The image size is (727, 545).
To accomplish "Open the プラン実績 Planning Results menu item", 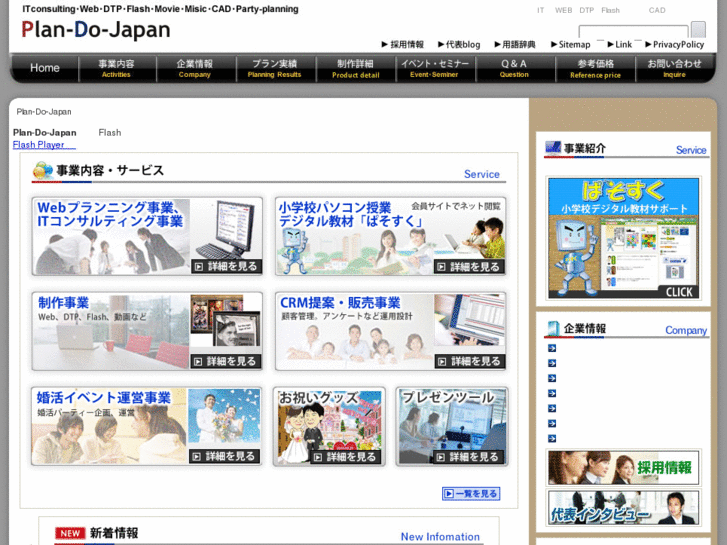I will pyautogui.click(x=274, y=68).
